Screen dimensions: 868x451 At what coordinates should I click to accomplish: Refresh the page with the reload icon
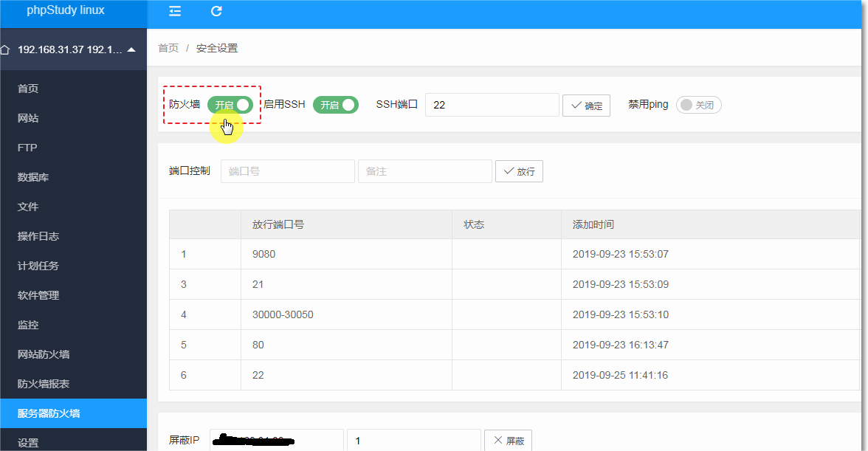(x=216, y=11)
